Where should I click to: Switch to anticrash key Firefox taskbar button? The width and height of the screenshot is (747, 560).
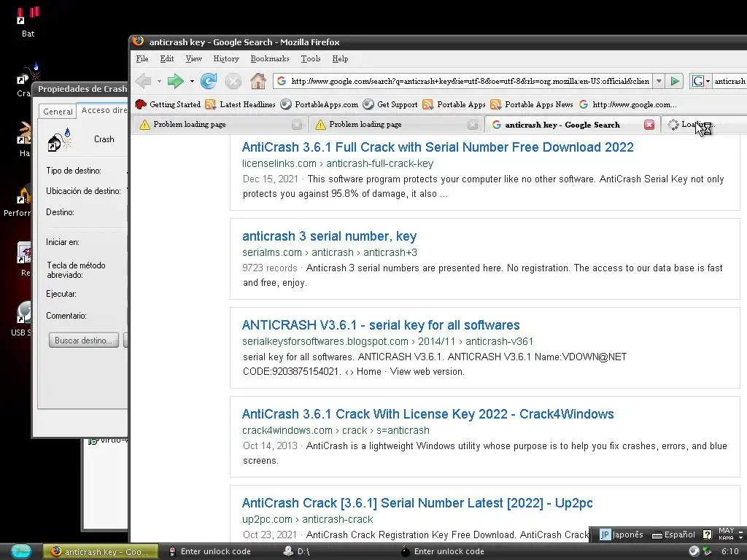101,552
